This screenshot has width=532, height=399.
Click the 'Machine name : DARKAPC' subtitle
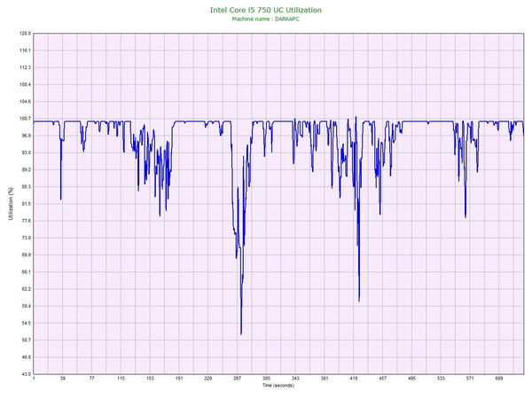click(266, 20)
